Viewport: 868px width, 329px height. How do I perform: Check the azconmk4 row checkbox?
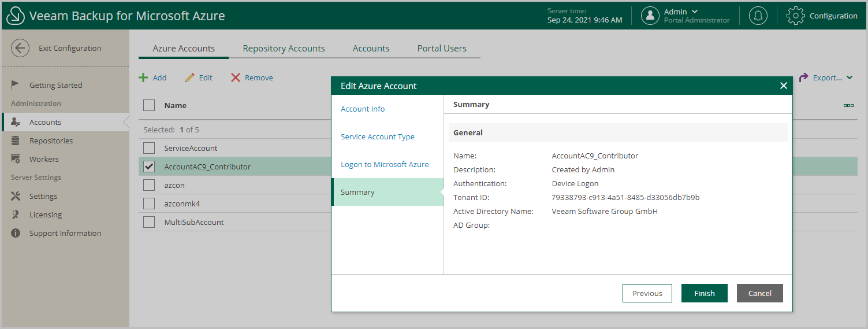(149, 204)
